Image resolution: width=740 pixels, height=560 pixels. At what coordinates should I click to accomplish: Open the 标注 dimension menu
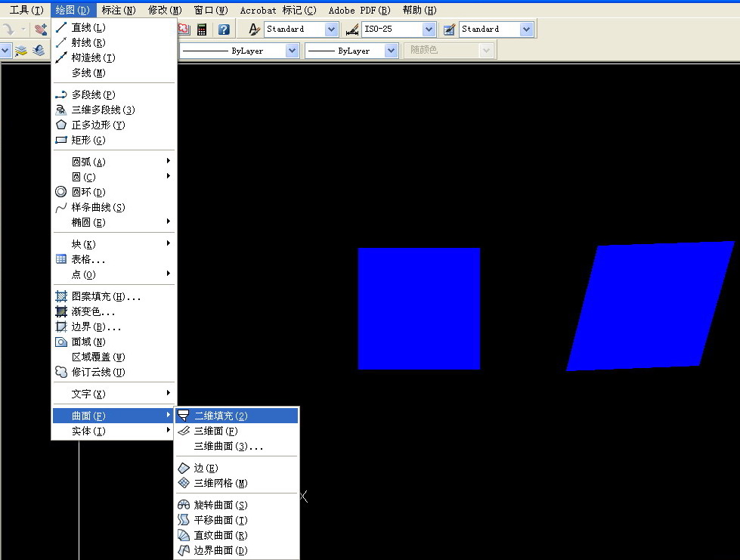click(x=119, y=11)
